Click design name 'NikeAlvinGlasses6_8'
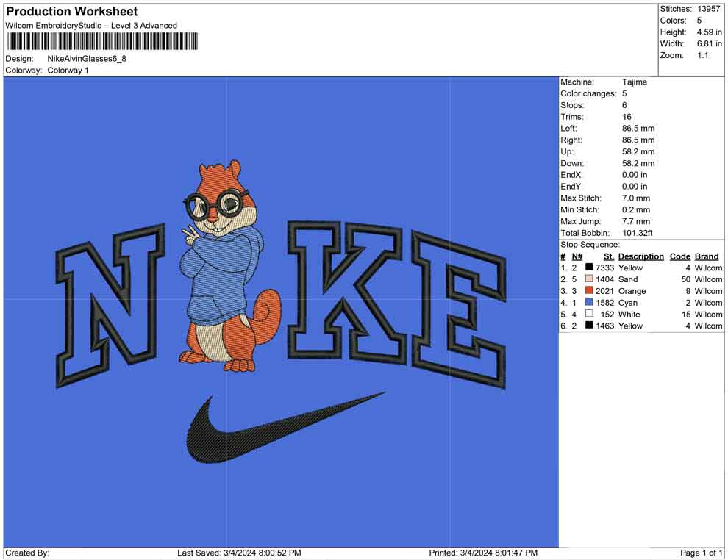Screen dimensions: 728x560 click(87, 59)
